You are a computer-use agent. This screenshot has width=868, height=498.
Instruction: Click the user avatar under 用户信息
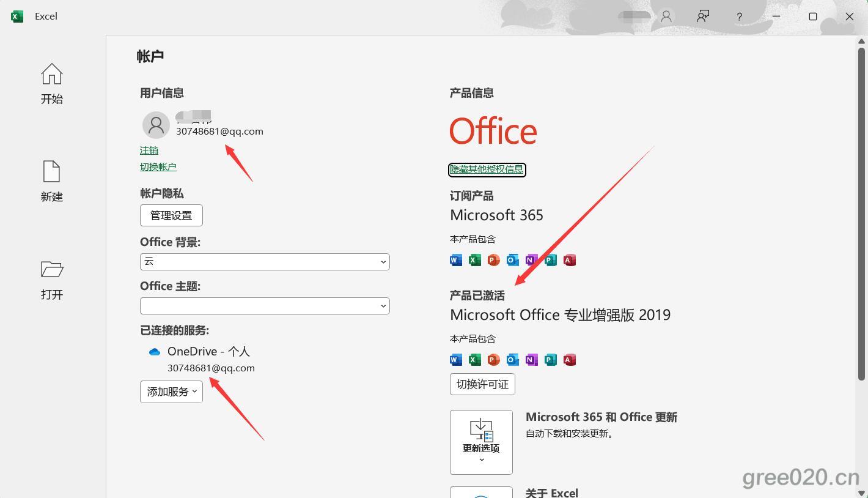pyautogui.click(x=156, y=125)
